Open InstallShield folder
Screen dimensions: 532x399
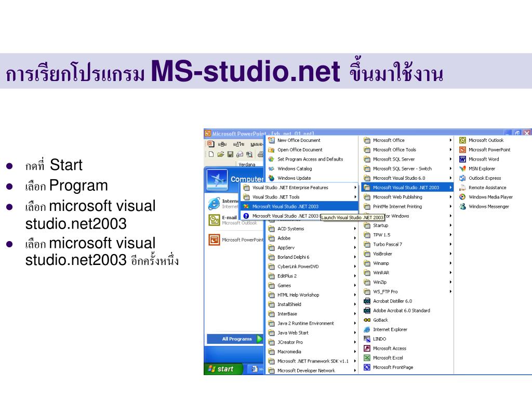coord(312,304)
